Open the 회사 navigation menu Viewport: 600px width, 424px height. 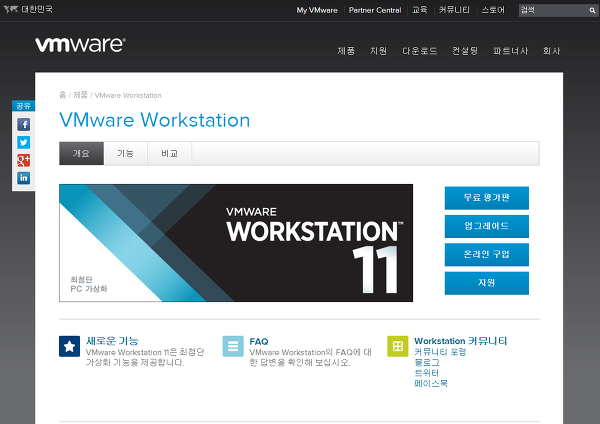[551, 51]
